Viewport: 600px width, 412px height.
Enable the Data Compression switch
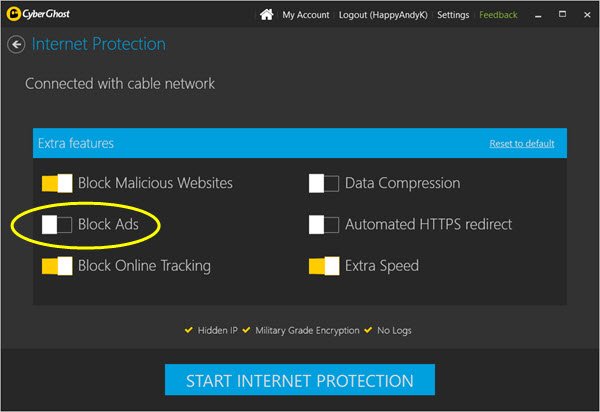coord(324,183)
